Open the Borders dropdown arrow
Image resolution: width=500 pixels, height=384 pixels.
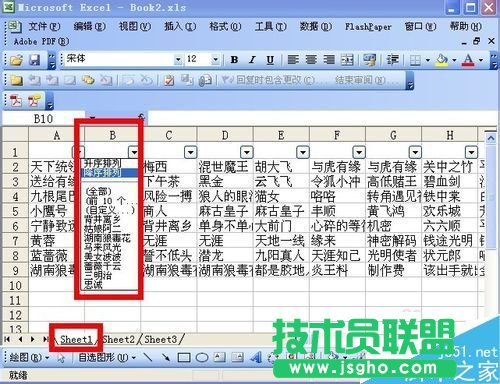[x=427, y=60]
